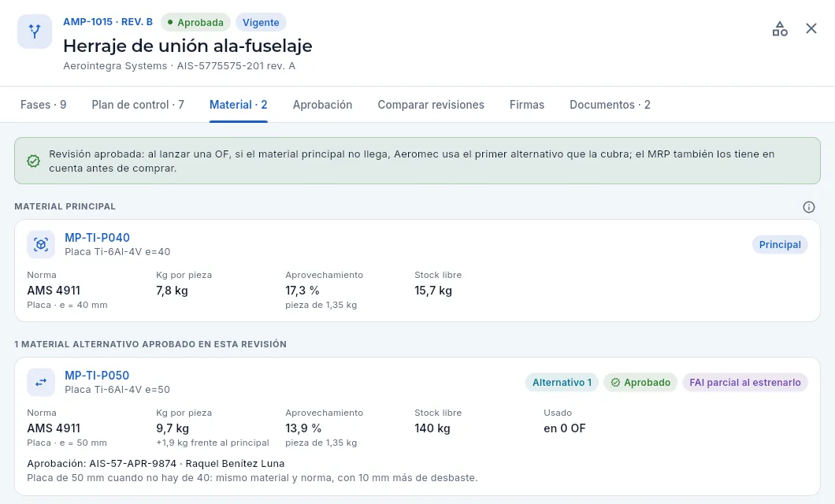
Task: Click the value 7,8 kg
Action: [x=172, y=291]
